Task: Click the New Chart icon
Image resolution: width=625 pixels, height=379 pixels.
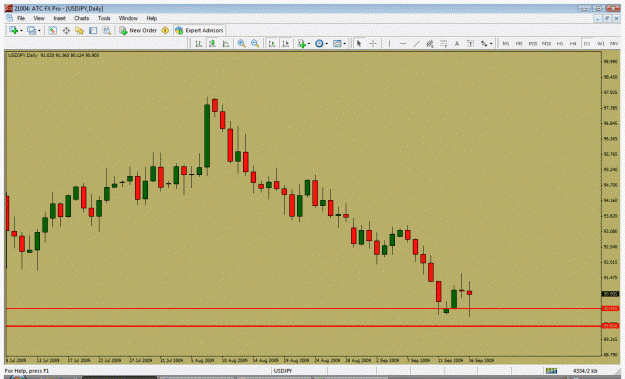Action: (13, 30)
